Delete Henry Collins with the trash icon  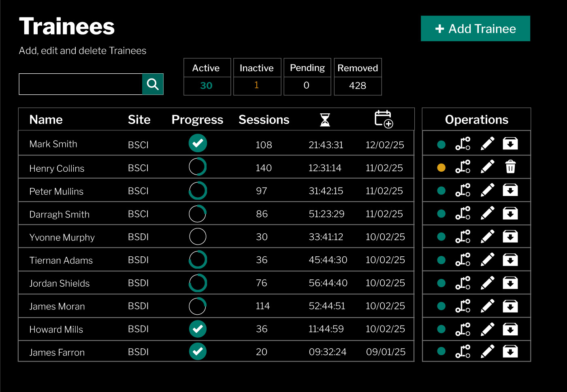point(510,166)
